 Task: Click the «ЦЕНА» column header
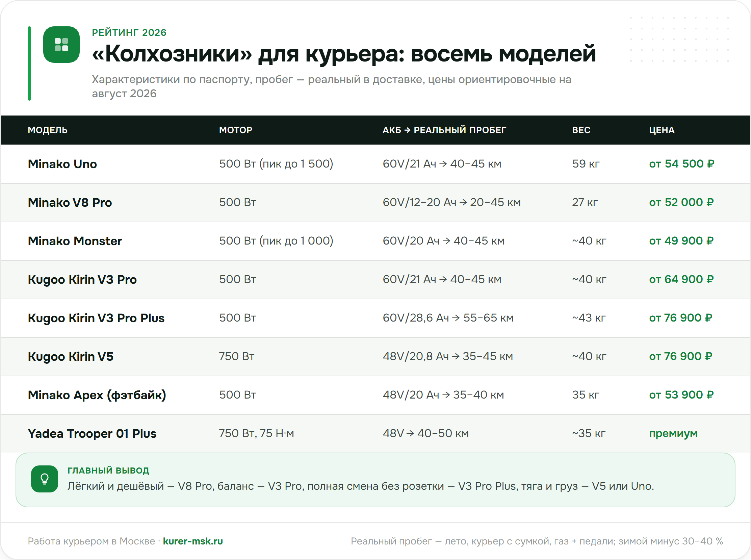coord(662,130)
